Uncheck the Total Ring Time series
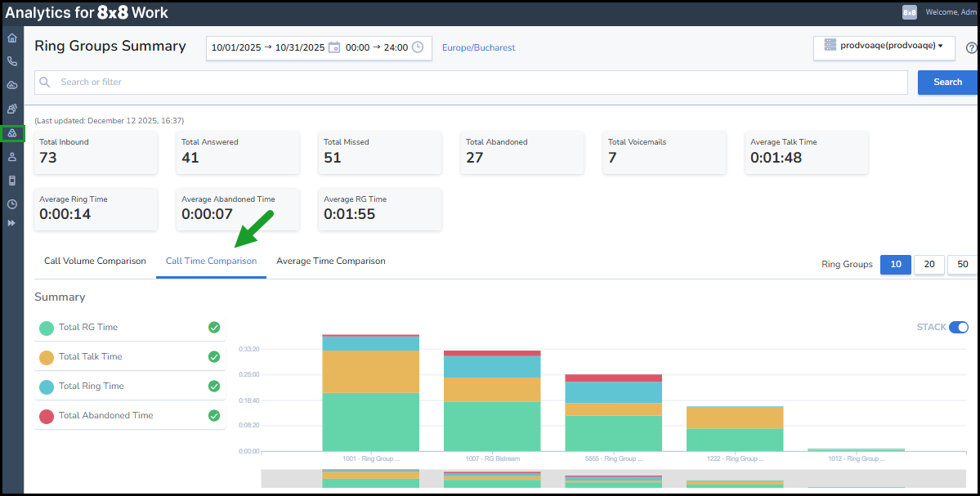Viewport: 980px width, 496px height. click(213, 386)
